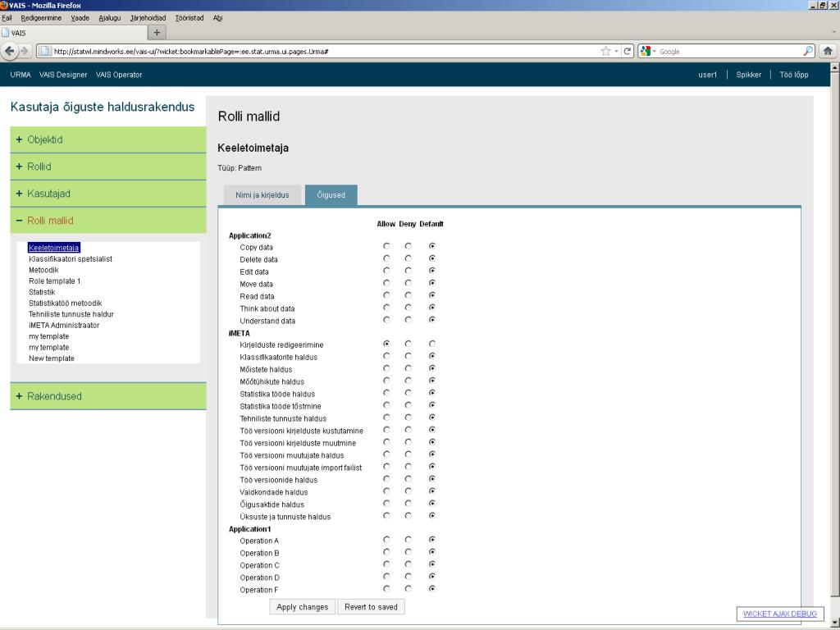
Task: Set Copy data to Allow
Action: (x=386, y=246)
